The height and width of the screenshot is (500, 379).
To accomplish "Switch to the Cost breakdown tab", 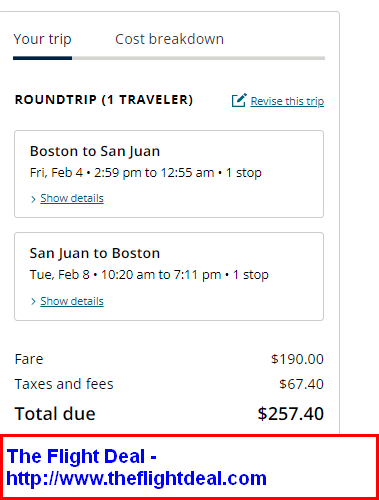I will [169, 39].
